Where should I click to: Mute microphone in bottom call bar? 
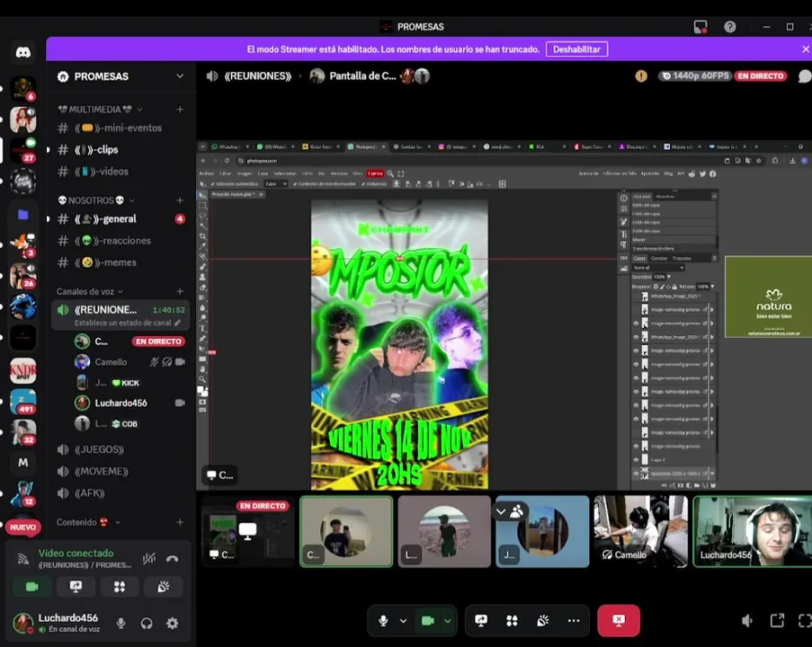point(383,620)
